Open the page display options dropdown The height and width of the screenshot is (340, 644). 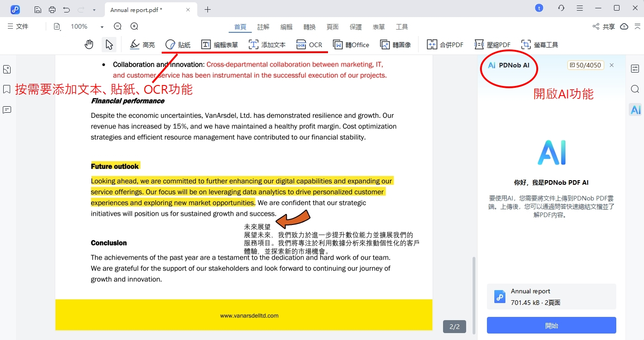coord(57,26)
